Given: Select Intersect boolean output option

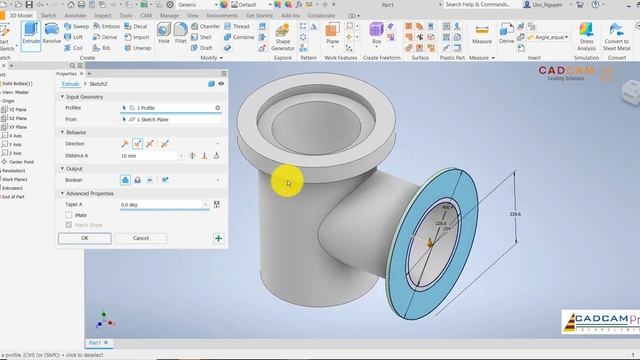Looking at the screenshot, I should click(150, 180).
